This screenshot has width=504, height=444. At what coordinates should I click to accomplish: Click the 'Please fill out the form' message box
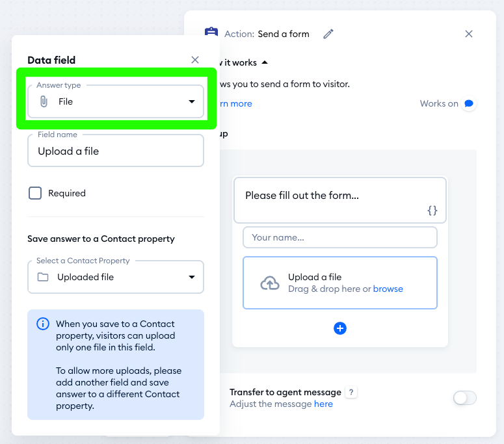pyautogui.click(x=332, y=196)
